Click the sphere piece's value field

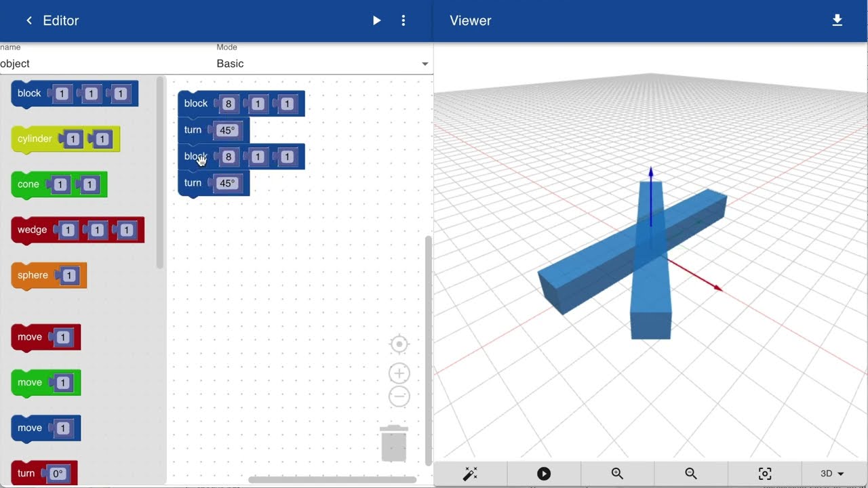coord(68,276)
